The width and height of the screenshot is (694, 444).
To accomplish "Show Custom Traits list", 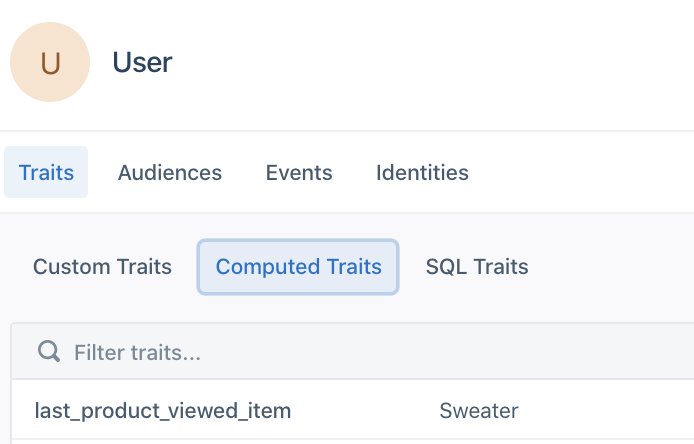I will point(102,267).
